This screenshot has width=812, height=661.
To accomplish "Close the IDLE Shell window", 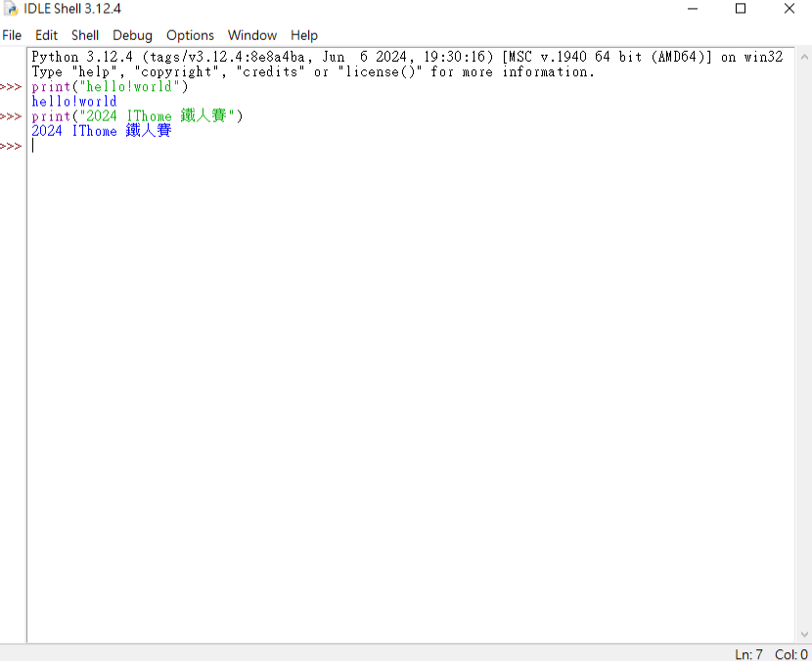I will click(x=789, y=8).
